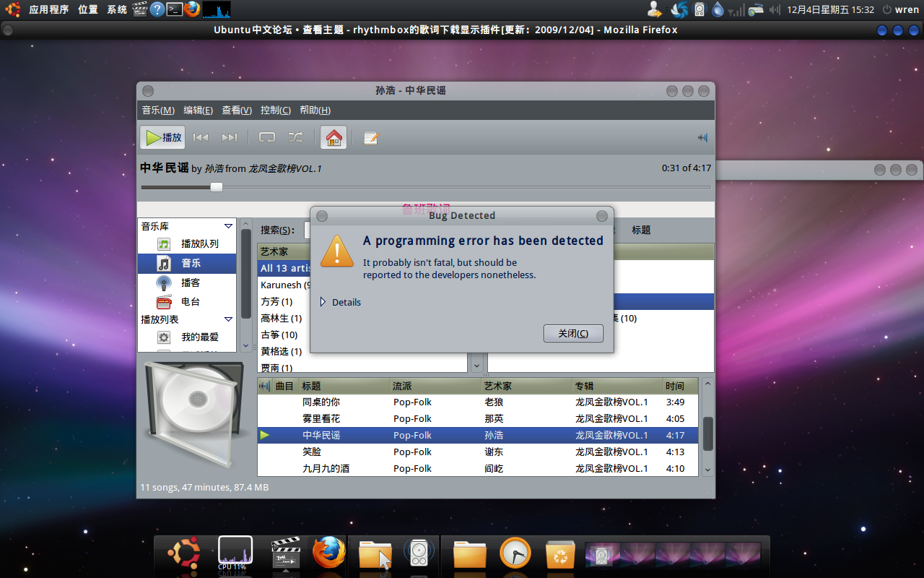924x578 pixels.
Task: Open 播客 podcasts in the sidebar
Action: [x=187, y=282]
